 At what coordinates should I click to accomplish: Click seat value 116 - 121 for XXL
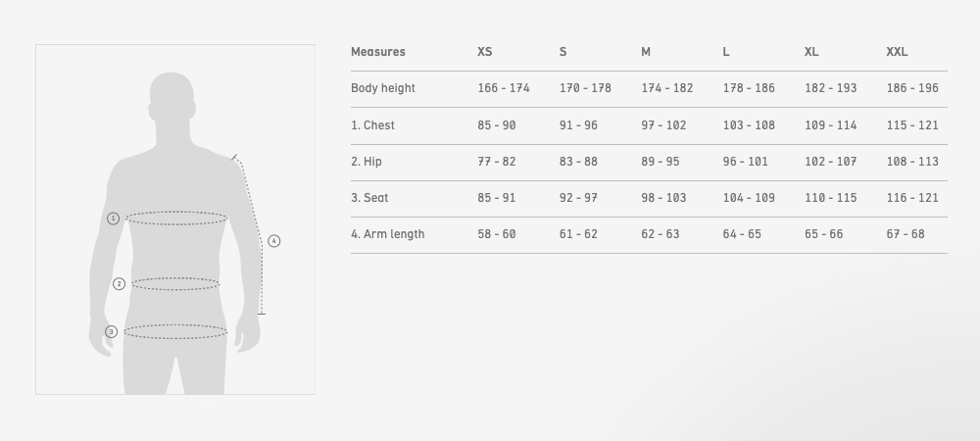pyautogui.click(x=911, y=198)
